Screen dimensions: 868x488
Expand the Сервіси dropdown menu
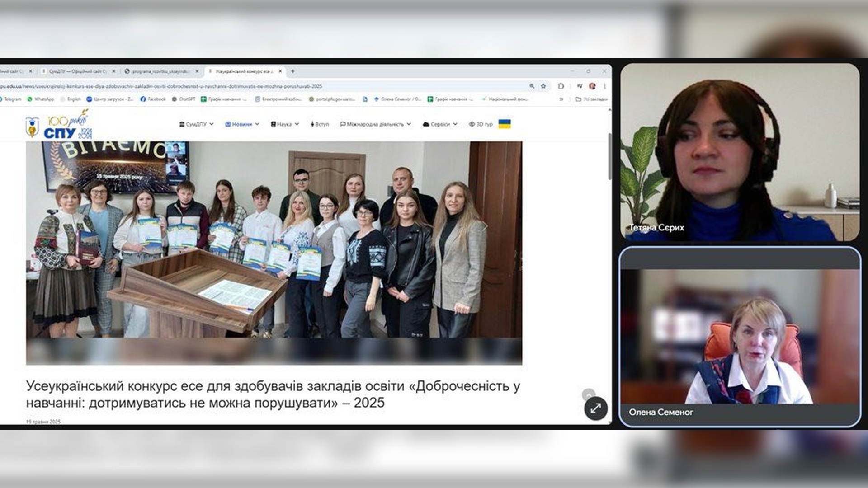(x=440, y=124)
